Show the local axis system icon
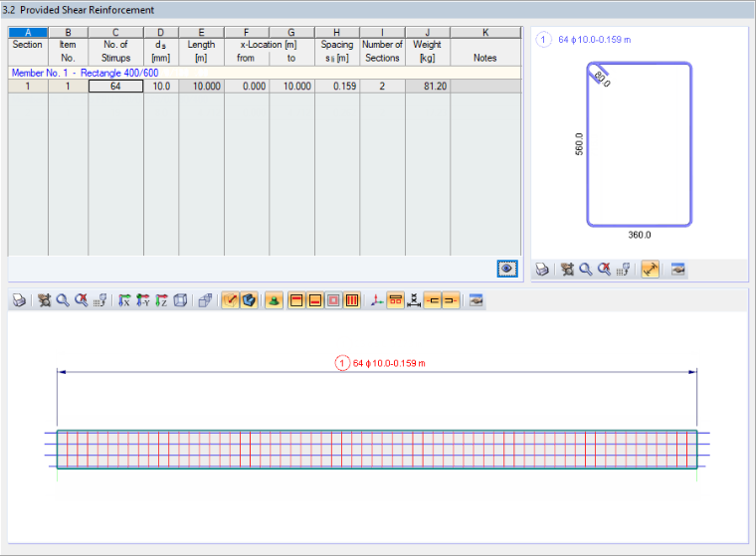The height and width of the screenshot is (556, 756). [x=377, y=300]
